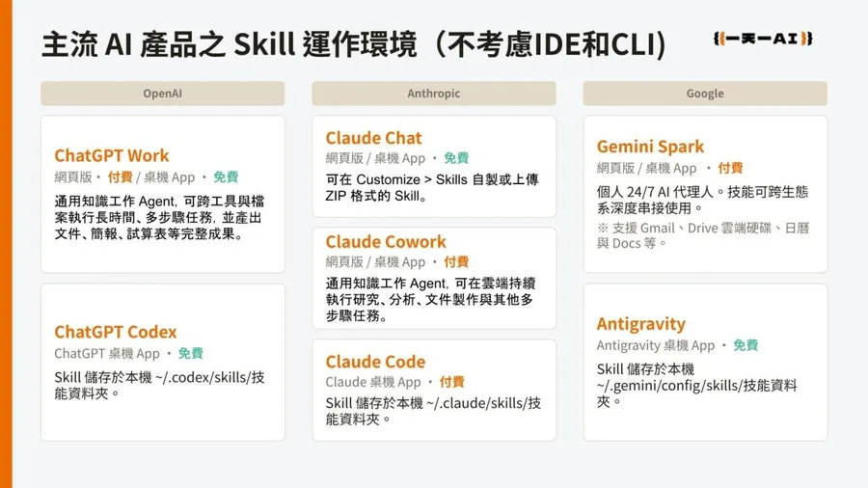The height and width of the screenshot is (488, 868).
Task: Click Claude Cowork description 可在雲端持續執行
Action: [x=429, y=299]
